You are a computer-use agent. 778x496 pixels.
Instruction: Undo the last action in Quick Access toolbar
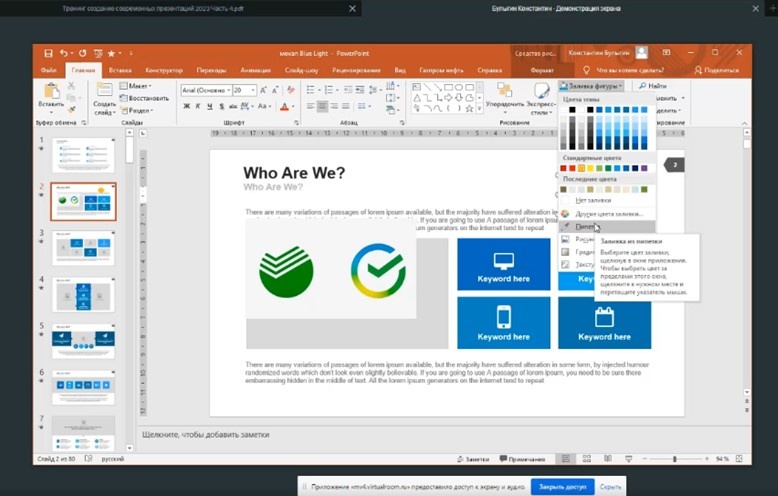(63, 53)
